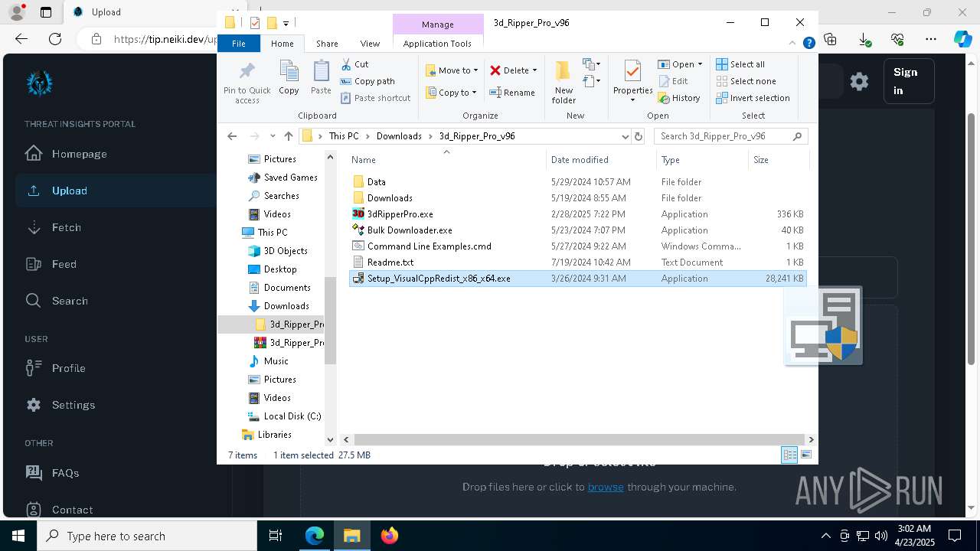Open portal settings gear icon
Viewport: 980px width, 551px height.
[x=859, y=81]
